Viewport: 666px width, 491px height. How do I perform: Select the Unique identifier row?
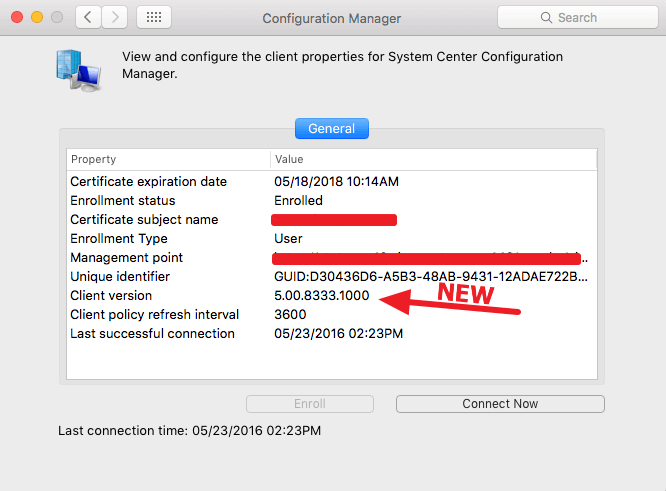[x=120, y=277]
